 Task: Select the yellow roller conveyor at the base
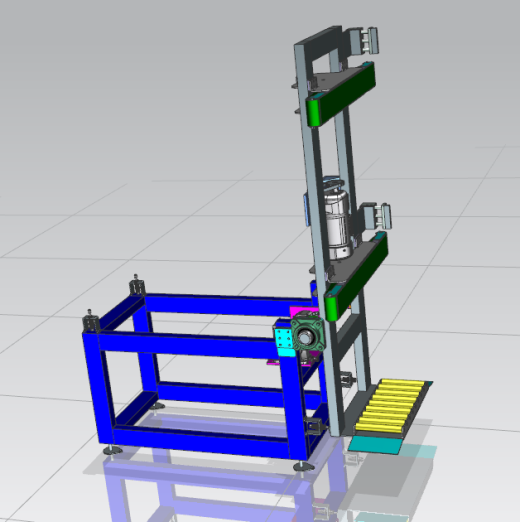point(390,407)
